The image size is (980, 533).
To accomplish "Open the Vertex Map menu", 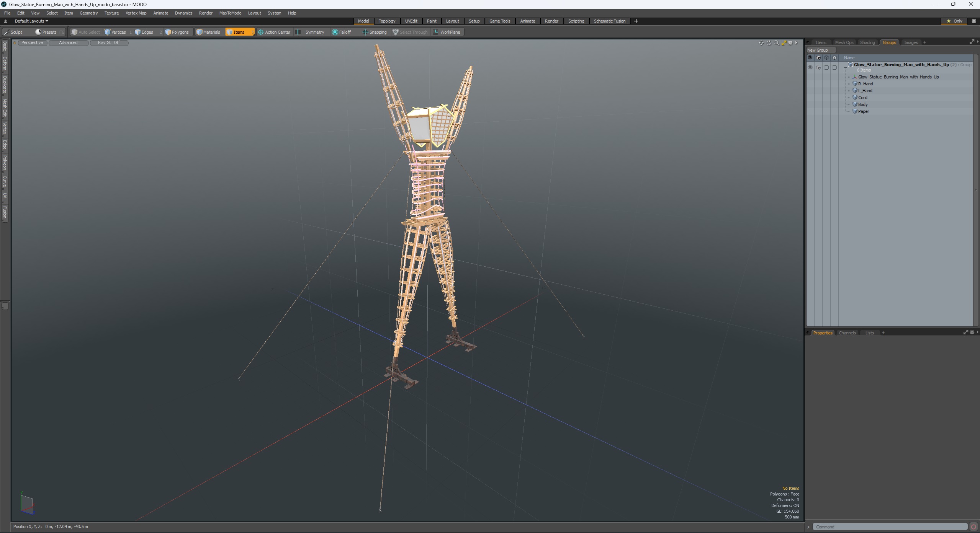I will click(136, 13).
